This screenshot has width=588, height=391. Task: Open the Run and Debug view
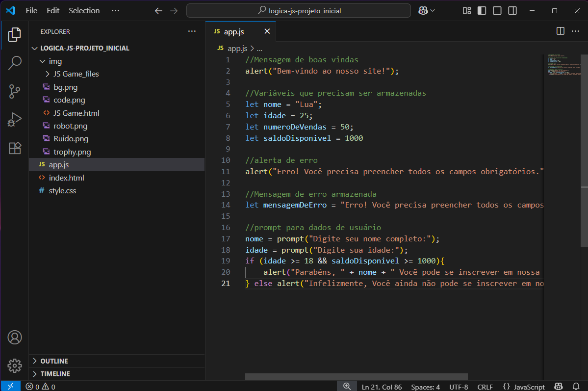coord(14,120)
